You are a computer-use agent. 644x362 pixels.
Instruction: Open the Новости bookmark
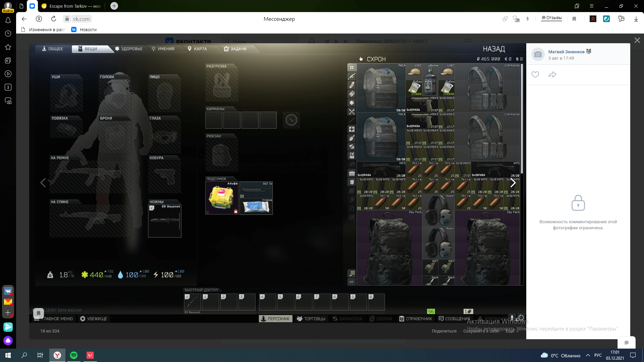point(84,29)
